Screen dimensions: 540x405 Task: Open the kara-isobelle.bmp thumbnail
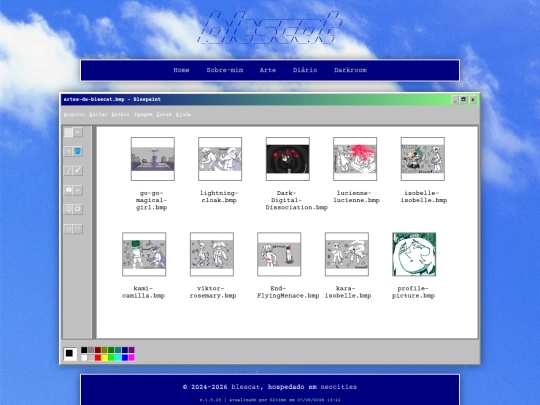click(347, 254)
